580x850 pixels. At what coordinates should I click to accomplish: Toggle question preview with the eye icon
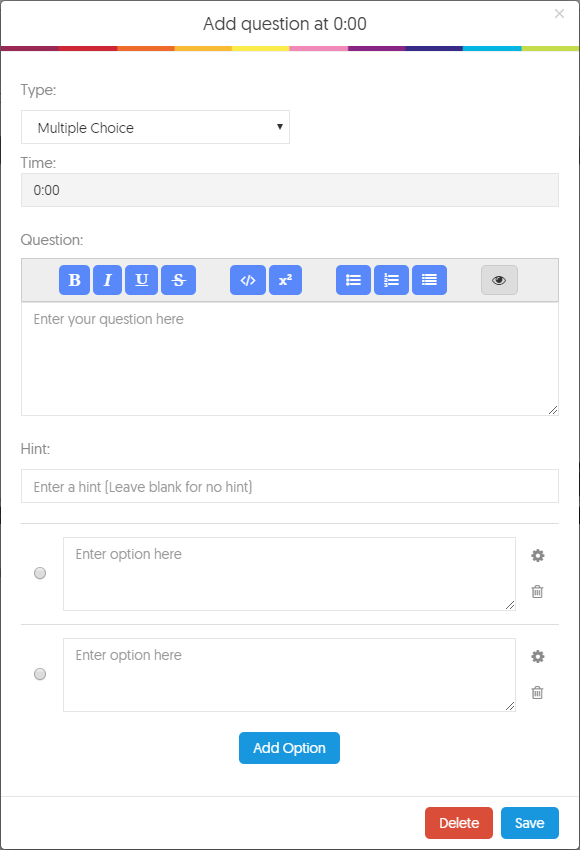[x=499, y=280]
